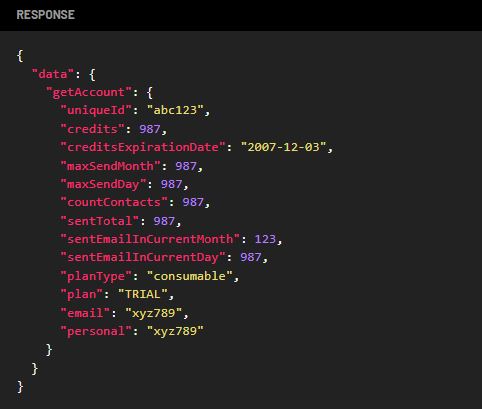The image size is (482, 409).
Task: Select the credits value 987
Action: [x=150, y=129]
